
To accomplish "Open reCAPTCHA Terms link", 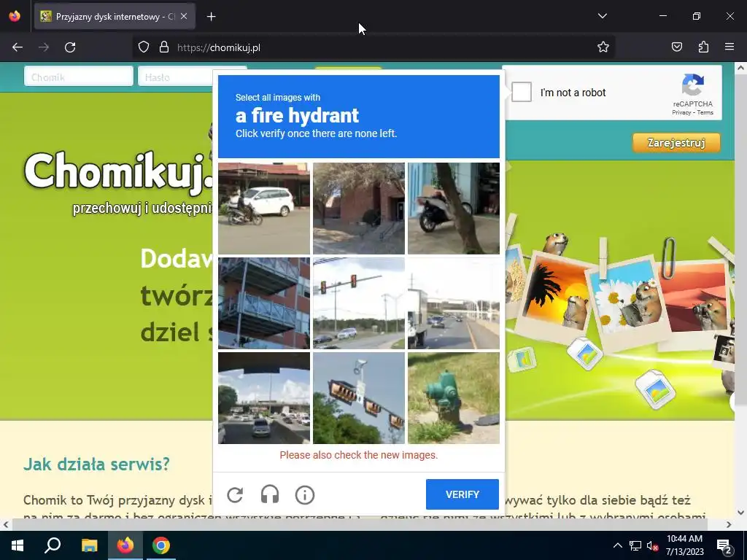I will [x=705, y=113].
